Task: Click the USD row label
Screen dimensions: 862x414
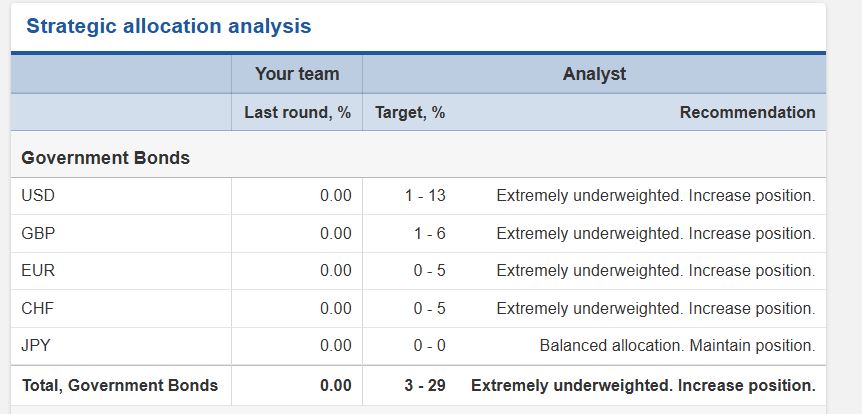Action: click(x=38, y=196)
